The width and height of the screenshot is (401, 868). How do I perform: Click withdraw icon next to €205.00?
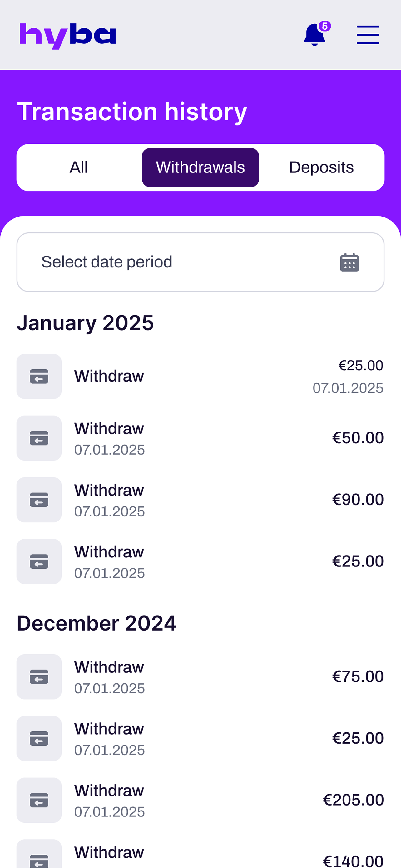pyautogui.click(x=39, y=800)
